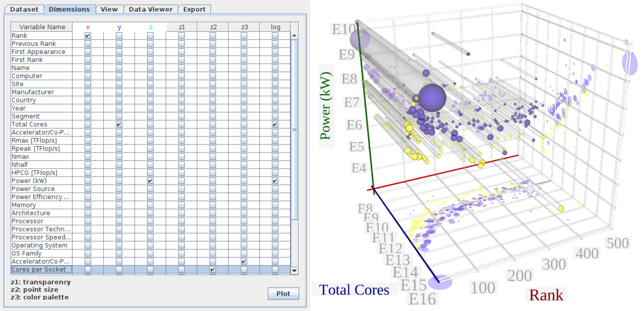Click the scroll down arrow of variable table
644x311 pixels.
(294, 271)
